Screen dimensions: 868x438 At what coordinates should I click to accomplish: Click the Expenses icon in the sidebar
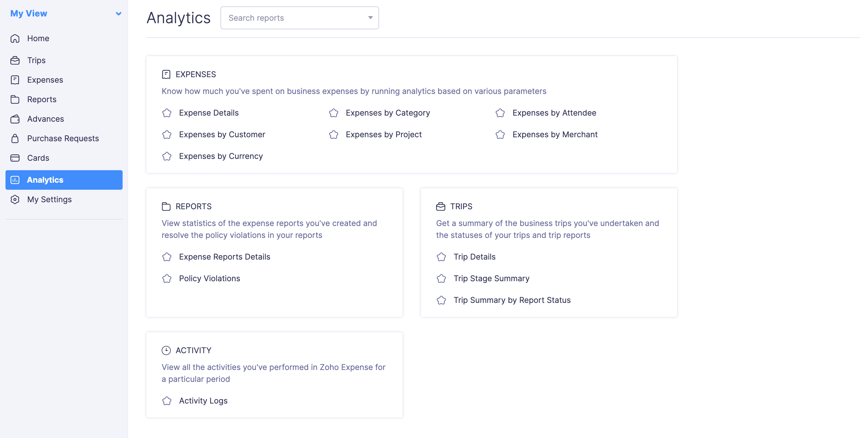click(x=15, y=80)
